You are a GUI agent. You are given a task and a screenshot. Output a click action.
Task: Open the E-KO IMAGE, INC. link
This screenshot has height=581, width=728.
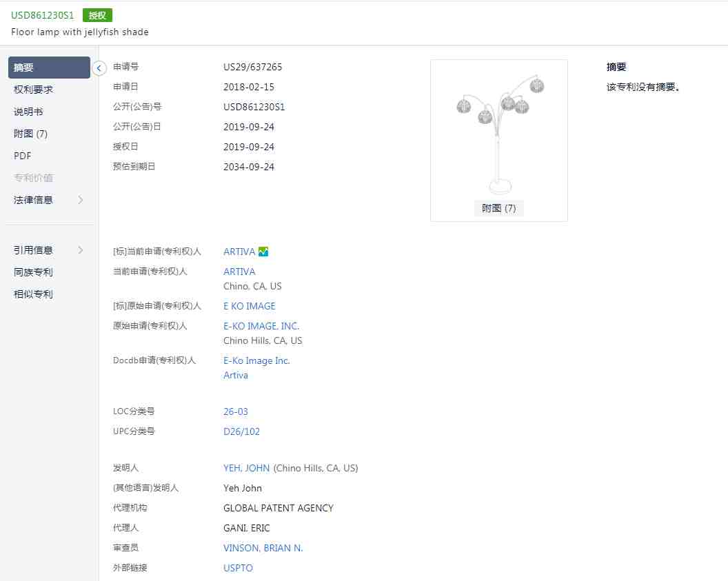pyautogui.click(x=261, y=326)
